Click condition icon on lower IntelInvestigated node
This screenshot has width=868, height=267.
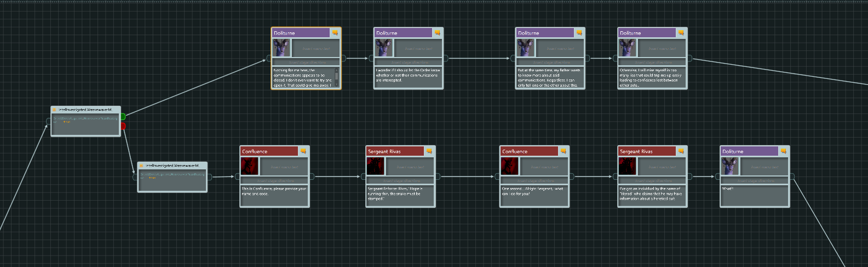pyautogui.click(x=141, y=166)
